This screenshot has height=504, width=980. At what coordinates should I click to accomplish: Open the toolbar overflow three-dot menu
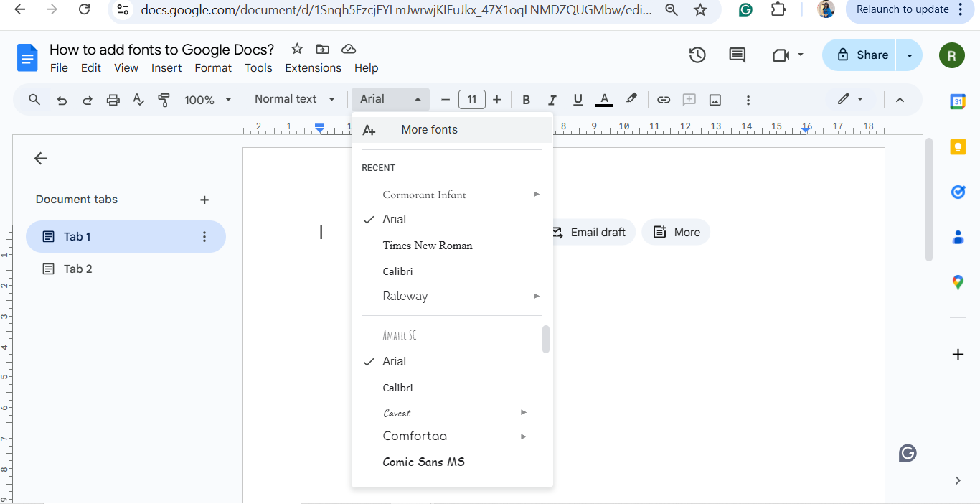[748, 100]
